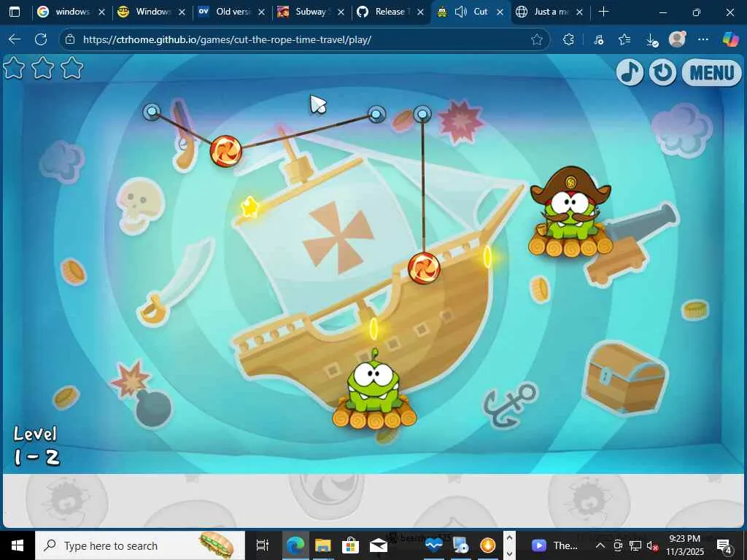Show hidden system tray icons chevron
The image size is (747, 560).
click(600, 545)
